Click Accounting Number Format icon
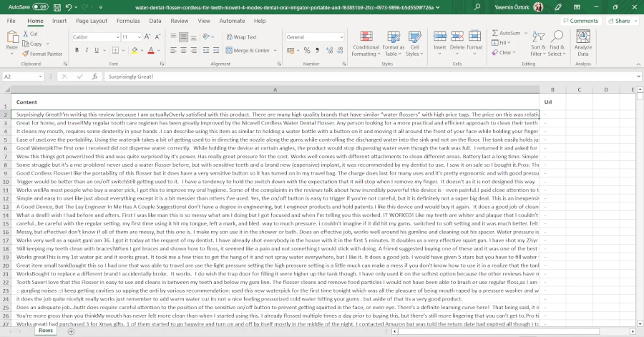 [x=291, y=51]
